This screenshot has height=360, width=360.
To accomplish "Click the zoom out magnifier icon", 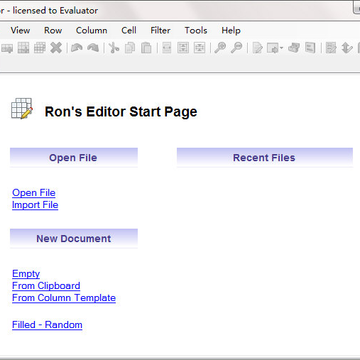I will coord(236,48).
